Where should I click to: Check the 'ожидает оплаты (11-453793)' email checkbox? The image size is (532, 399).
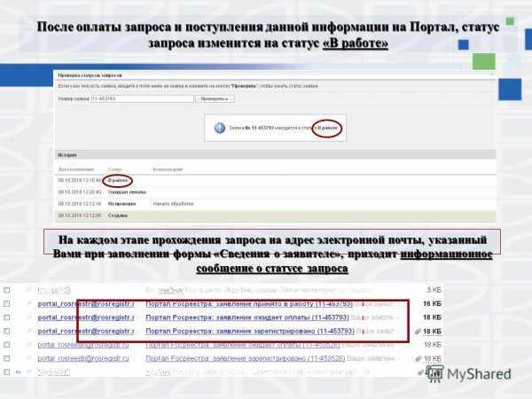[x=7, y=317]
